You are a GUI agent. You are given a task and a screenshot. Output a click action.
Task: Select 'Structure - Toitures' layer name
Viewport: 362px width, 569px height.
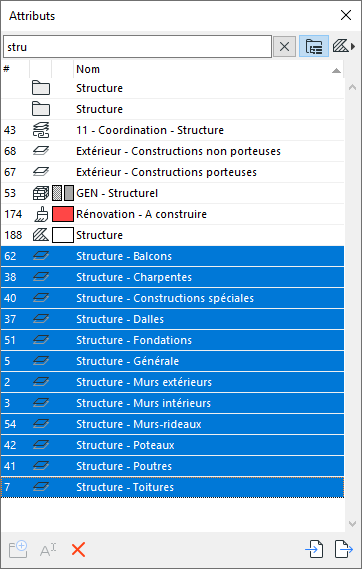125,487
